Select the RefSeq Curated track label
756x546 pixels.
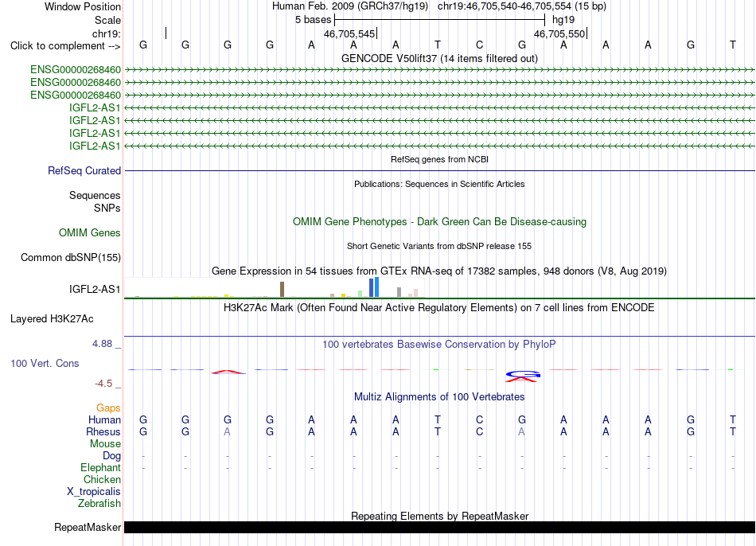pyautogui.click(x=84, y=171)
